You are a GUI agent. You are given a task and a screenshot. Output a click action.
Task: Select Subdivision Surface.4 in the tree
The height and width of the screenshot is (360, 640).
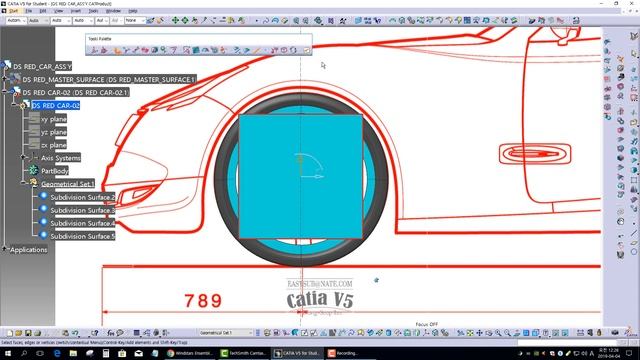click(82, 223)
